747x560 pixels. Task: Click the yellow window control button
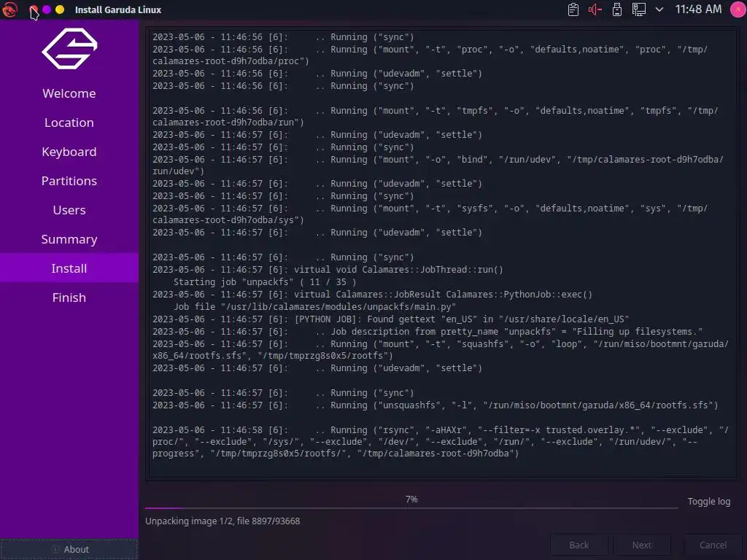click(x=60, y=9)
